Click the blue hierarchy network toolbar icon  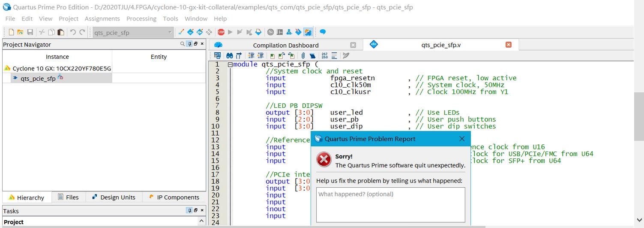(x=289, y=32)
